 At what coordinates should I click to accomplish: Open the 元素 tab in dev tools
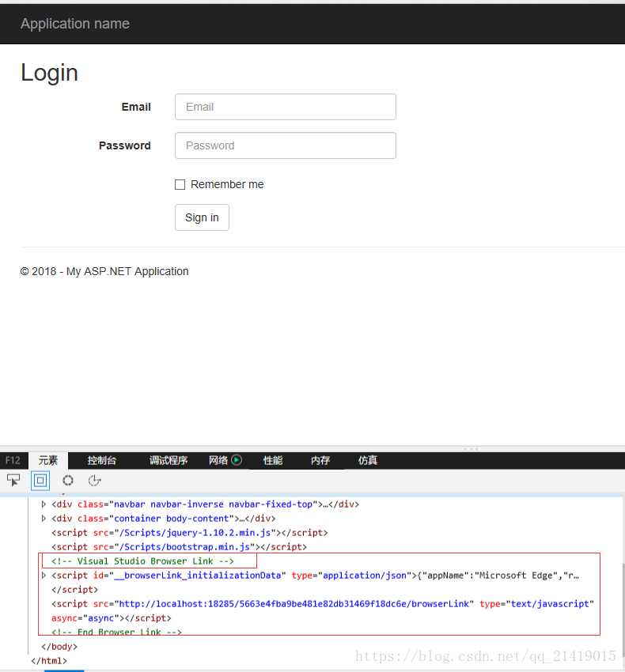(x=48, y=460)
